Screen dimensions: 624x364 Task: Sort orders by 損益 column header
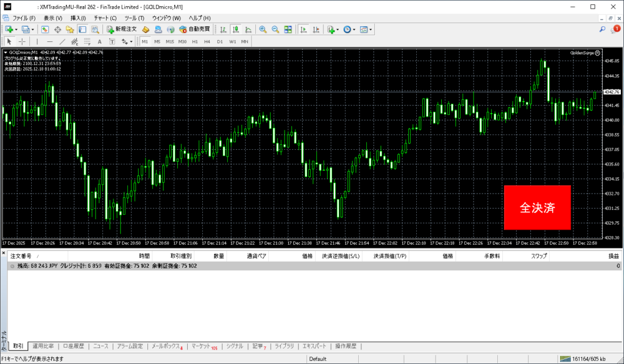click(x=613, y=257)
